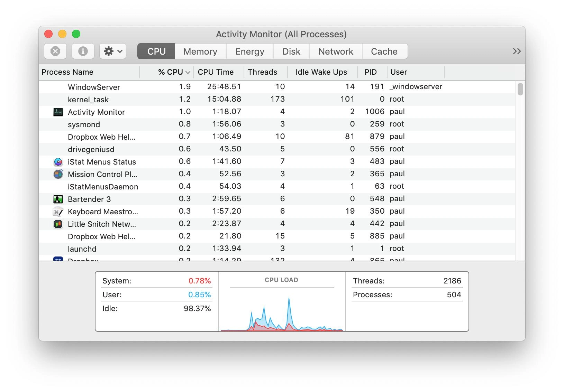Click WindowServer CPU time 25:48.51
564x392 pixels.
224,86
